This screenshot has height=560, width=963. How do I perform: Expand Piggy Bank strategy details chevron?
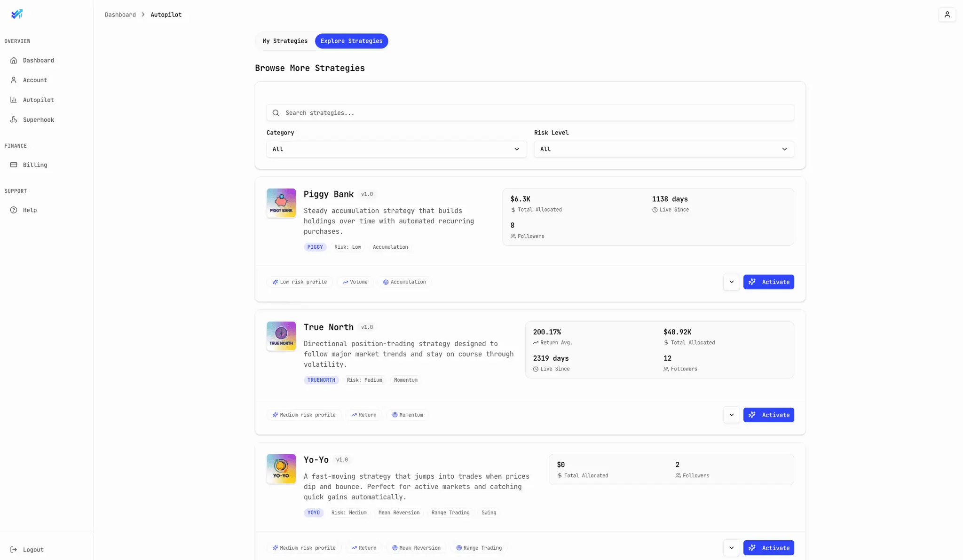coord(731,282)
